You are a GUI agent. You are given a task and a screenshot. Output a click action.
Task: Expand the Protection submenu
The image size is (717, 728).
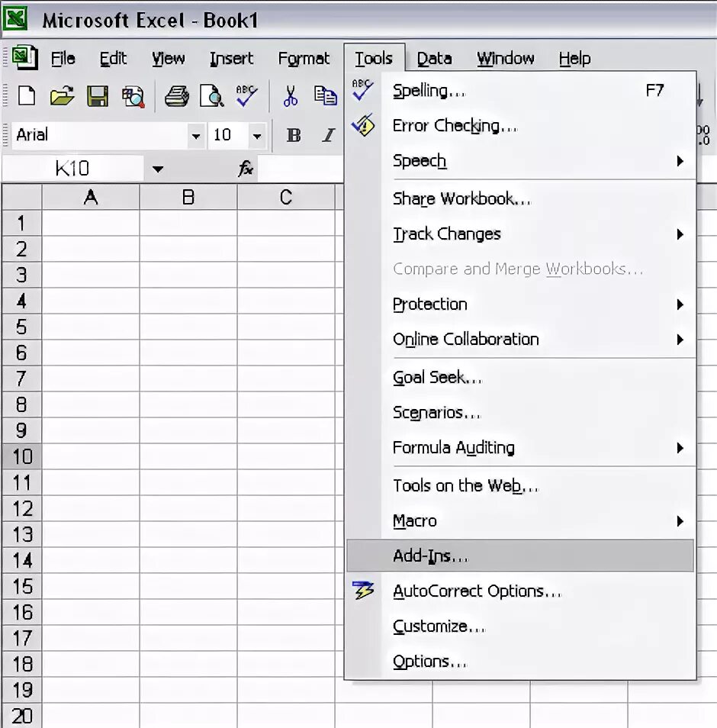[x=520, y=304]
